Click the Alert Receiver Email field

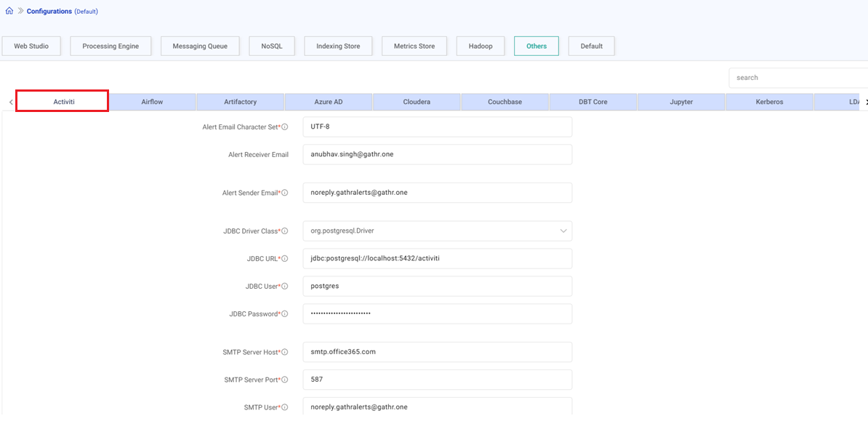pyautogui.click(x=436, y=154)
